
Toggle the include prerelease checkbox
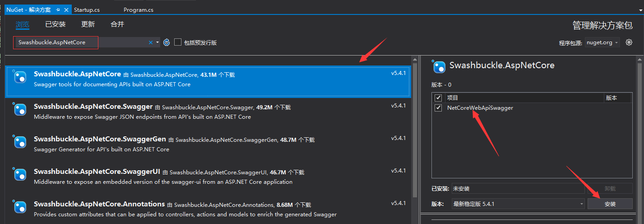point(178,42)
